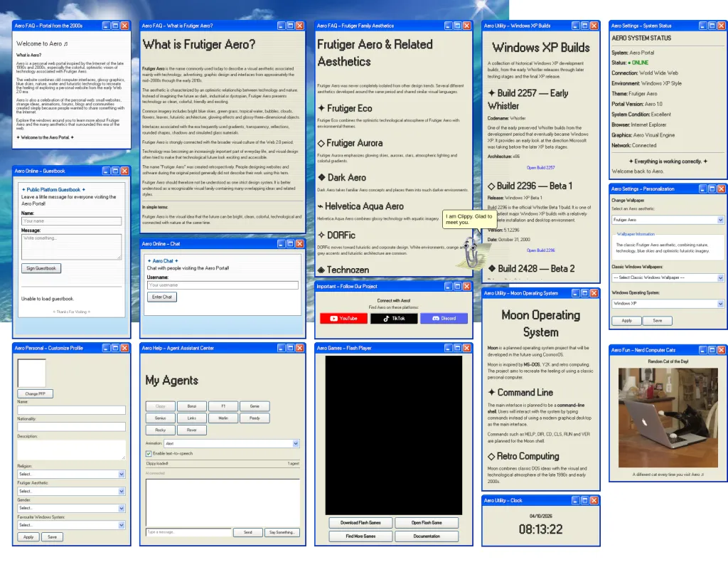Focus the Chat Your username field
728x577 pixels.
(223, 285)
